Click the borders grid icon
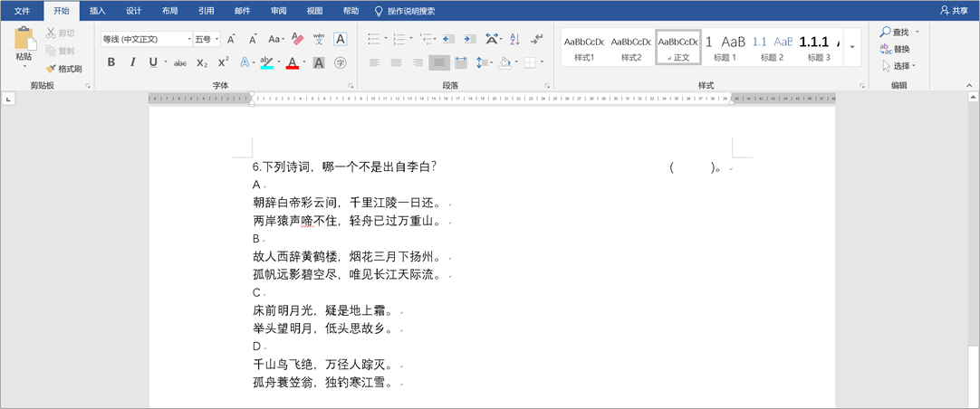980x409 pixels. click(529, 62)
